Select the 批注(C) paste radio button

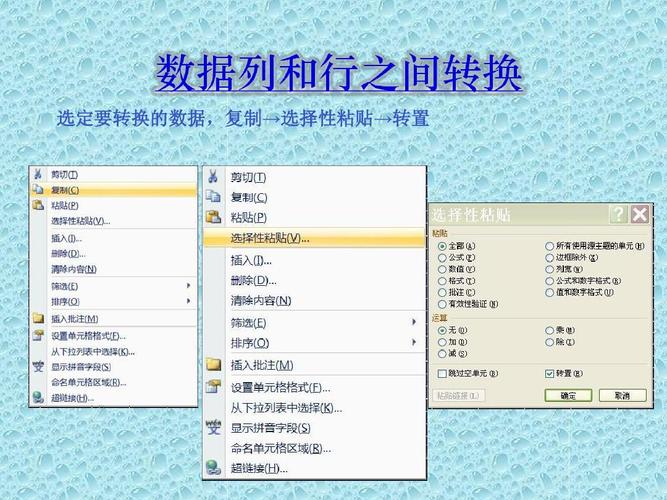coord(442,292)
